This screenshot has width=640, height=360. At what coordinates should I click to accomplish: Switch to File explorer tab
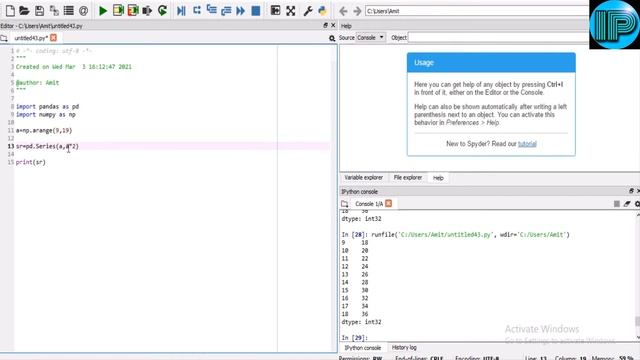click(x=408, y=178)
